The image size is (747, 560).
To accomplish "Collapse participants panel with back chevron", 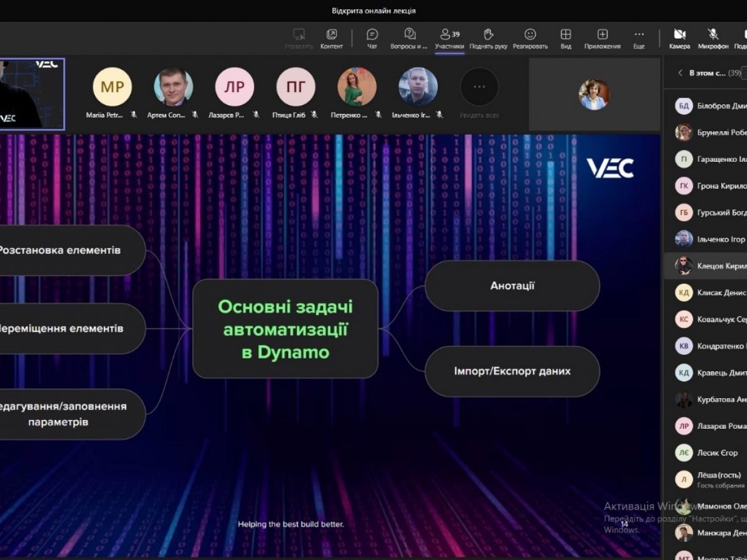I will [x=680, y=73].
